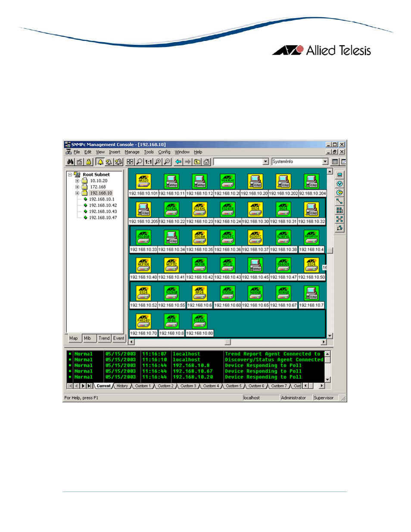This screenshot has width=411, height=532.
Task: Switch to the Custom 4 log tab
Action: 211,386
